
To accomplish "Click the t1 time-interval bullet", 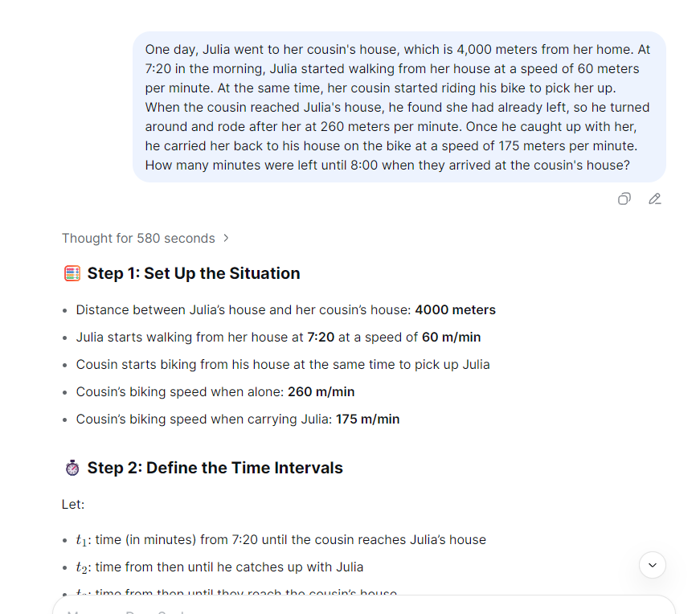I will (x=281, y=539).
